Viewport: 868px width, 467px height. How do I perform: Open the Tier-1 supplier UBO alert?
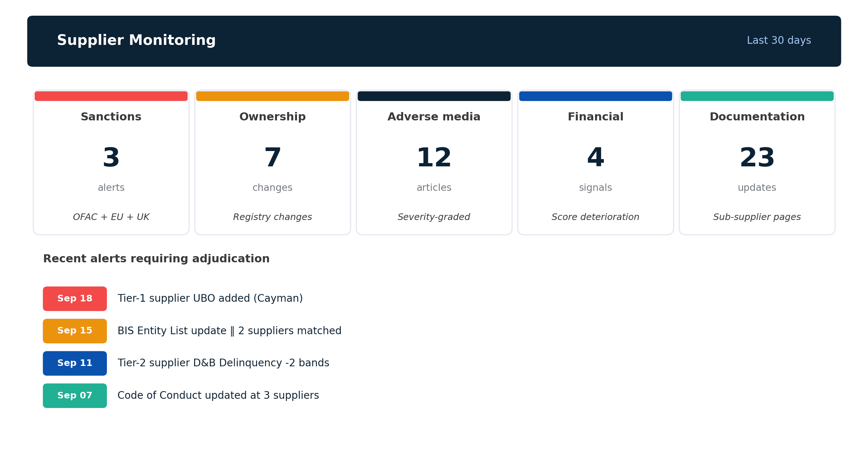[x=210, y=298]
